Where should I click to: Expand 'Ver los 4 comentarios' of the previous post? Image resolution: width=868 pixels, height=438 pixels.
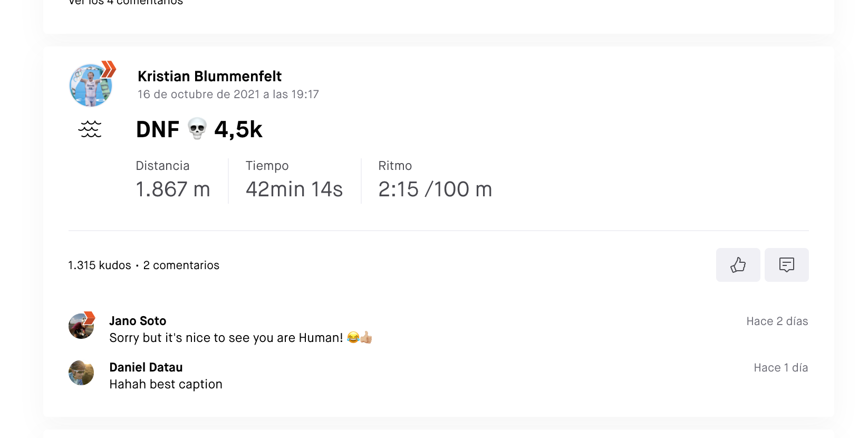tap(126, 2)
